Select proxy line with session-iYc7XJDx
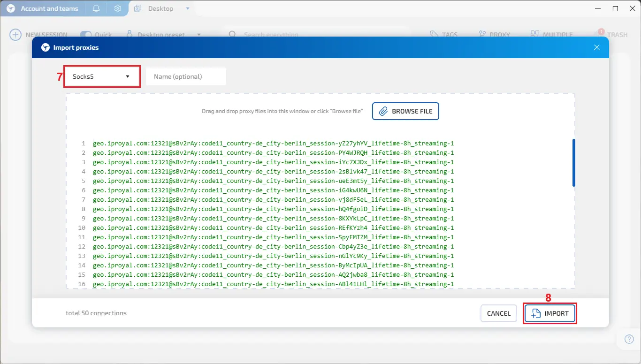This screenshot has height=364, width=641. click(274, 162)
